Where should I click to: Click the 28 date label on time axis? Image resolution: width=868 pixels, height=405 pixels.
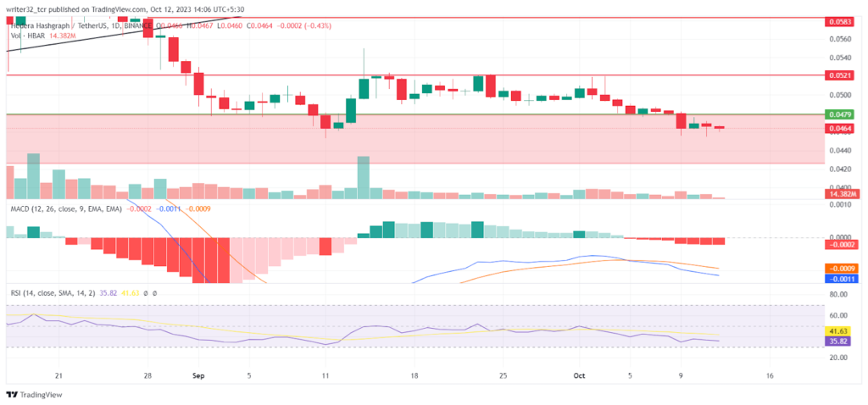pyautogui.click(x=147, y=375)
